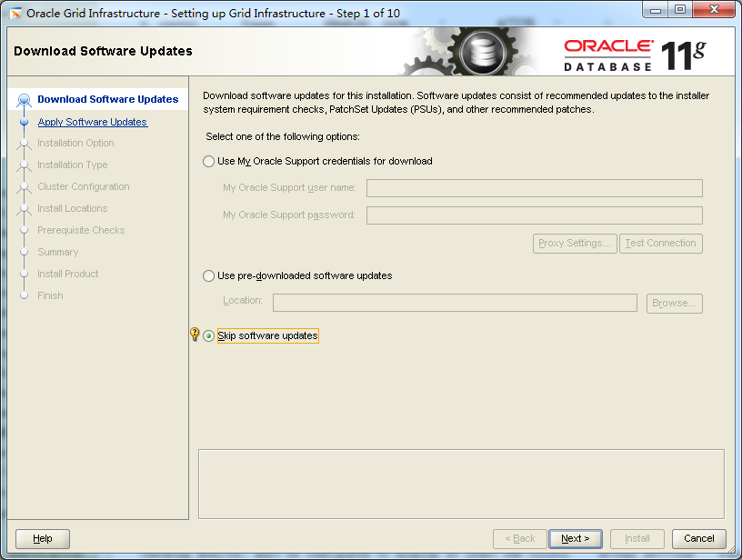Click Installation Type step in sidebar
This screenshot has width=742, height=560.
point(73,165)
